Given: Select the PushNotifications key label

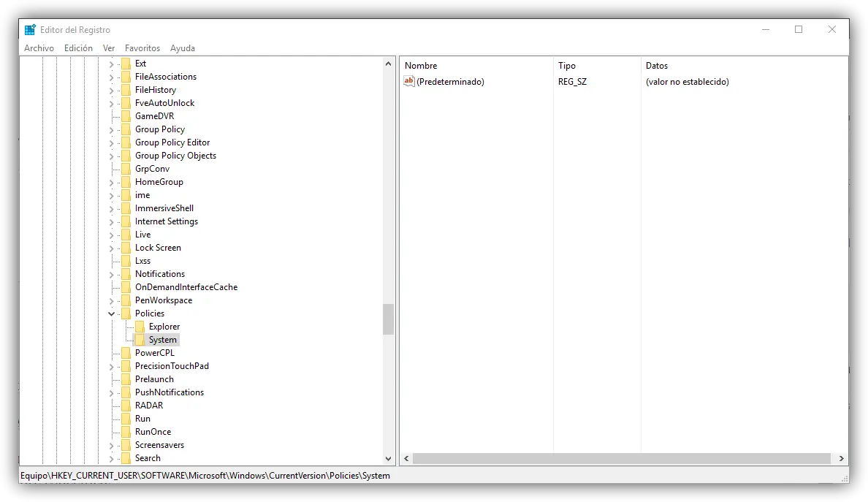Looking at the screenshot, I should coord(170,392).
